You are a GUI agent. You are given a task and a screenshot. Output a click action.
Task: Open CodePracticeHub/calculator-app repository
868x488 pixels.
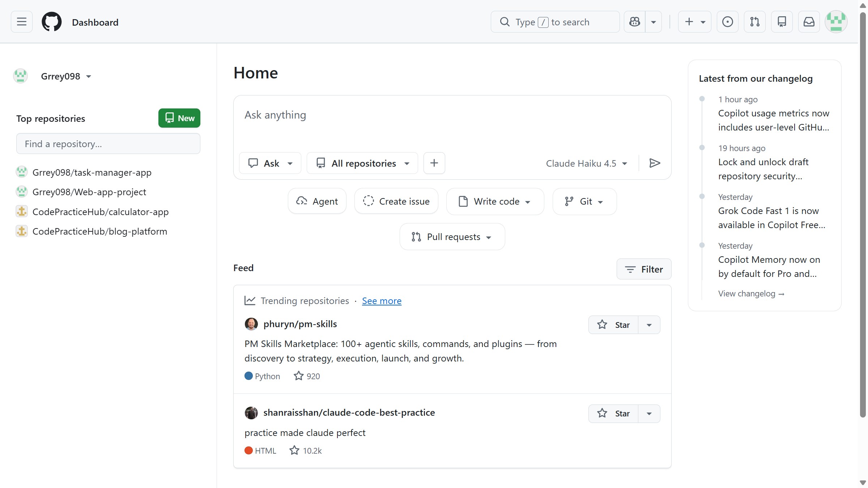pyautogui.click(x=101, y=211)
